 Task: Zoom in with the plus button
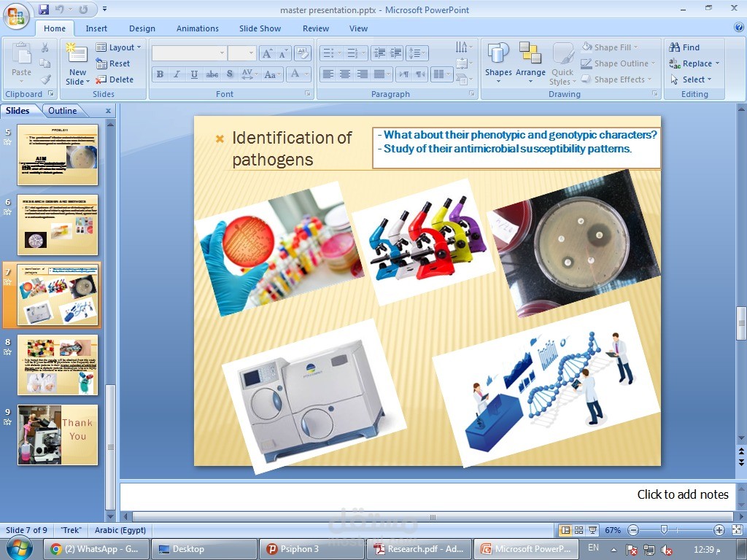click(719, 530)
